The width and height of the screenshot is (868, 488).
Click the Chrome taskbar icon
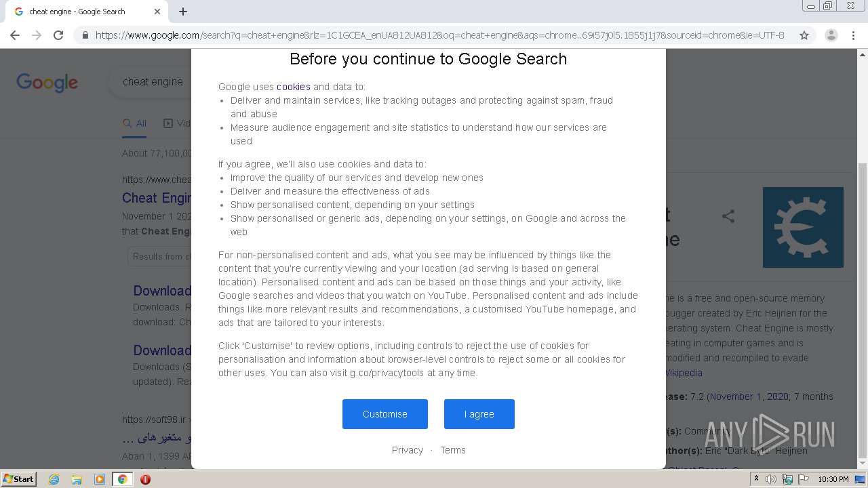pos(122,479)
